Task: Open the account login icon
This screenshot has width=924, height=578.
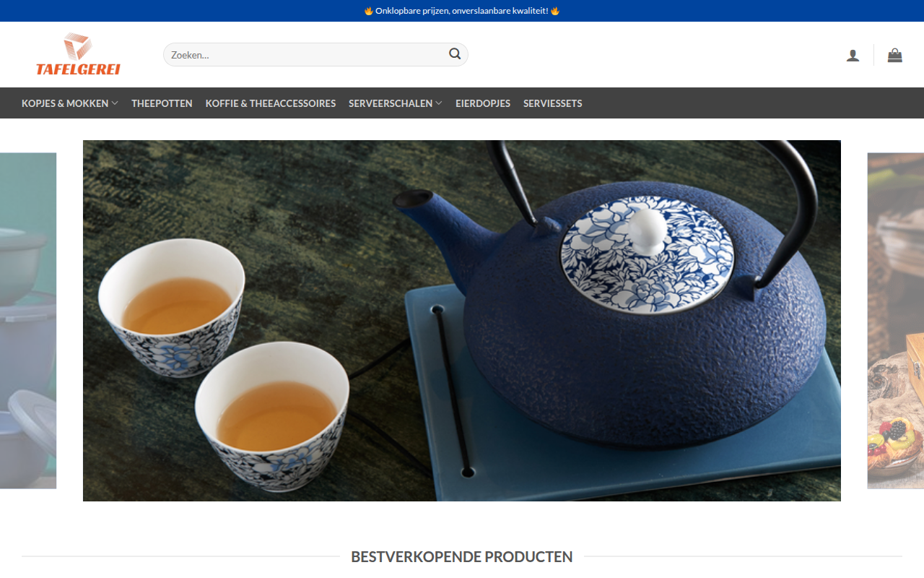Action: (853, 56)
